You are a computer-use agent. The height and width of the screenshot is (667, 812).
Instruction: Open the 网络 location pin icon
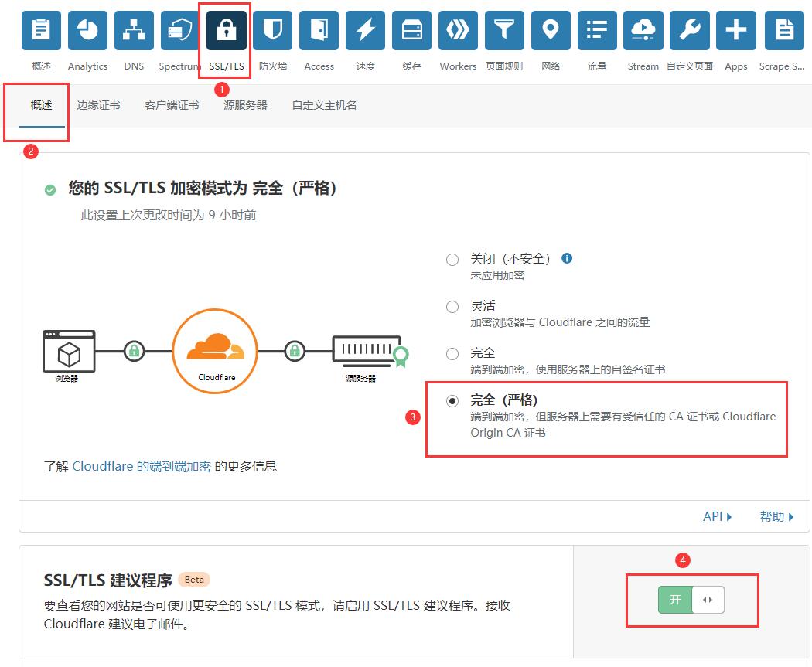tap(551, 31)
